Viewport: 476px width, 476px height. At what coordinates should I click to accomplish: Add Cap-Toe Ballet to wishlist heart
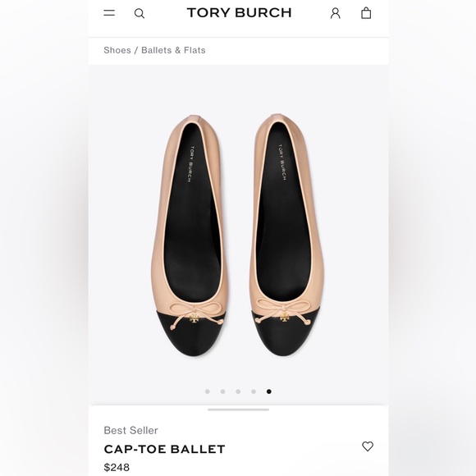tap(368, 446)
